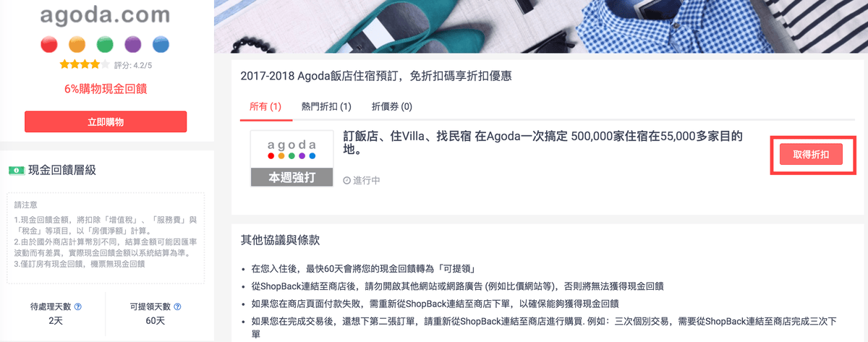
Task: Open the agoda 本週強打 deal thumbnail
Action: 292,158
